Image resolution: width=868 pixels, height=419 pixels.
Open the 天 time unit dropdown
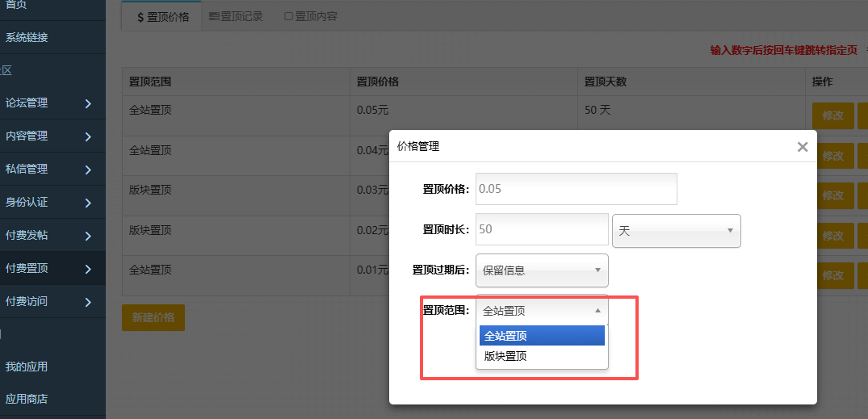(x=677, y=231)
